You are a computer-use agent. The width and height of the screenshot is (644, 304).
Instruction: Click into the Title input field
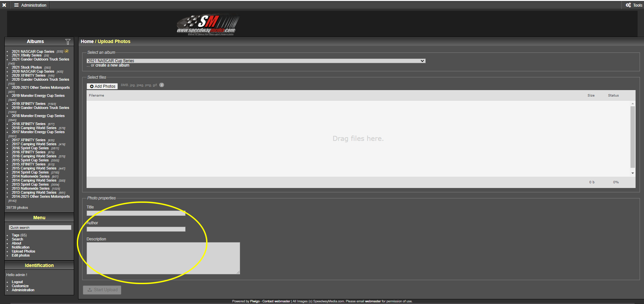(x=136, y=213)
